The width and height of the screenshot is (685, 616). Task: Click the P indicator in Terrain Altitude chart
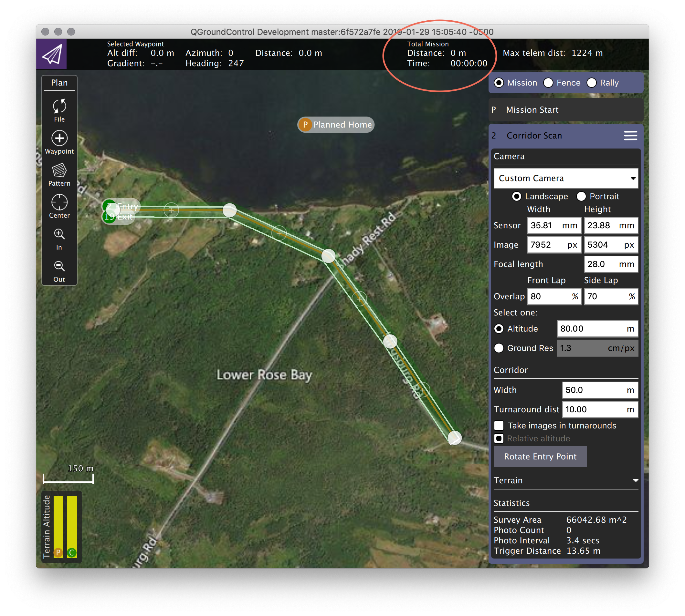coord(58,552)
